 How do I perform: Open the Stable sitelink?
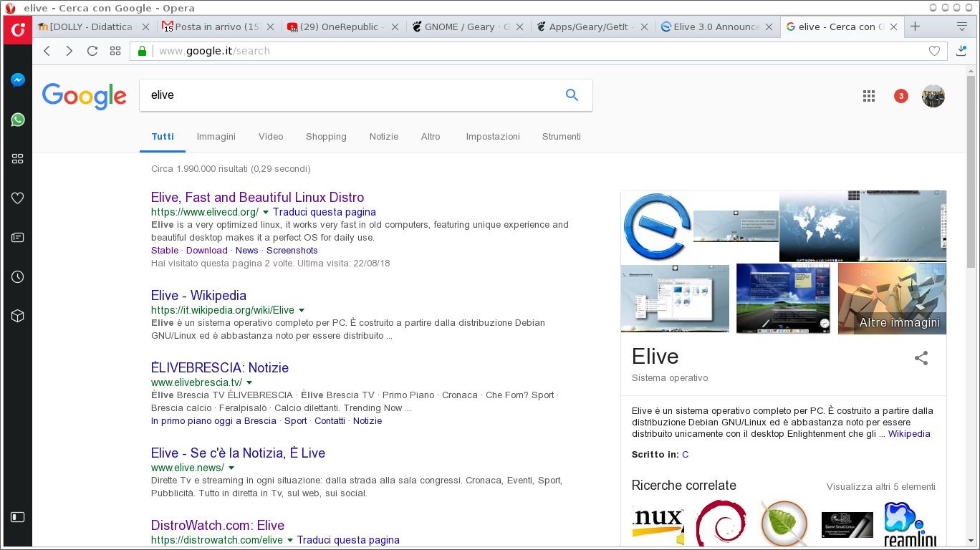165,250
